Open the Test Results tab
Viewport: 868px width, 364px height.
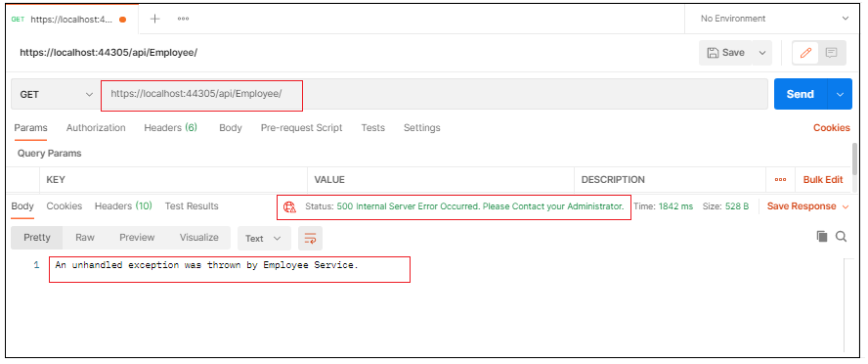coord(192,206)
